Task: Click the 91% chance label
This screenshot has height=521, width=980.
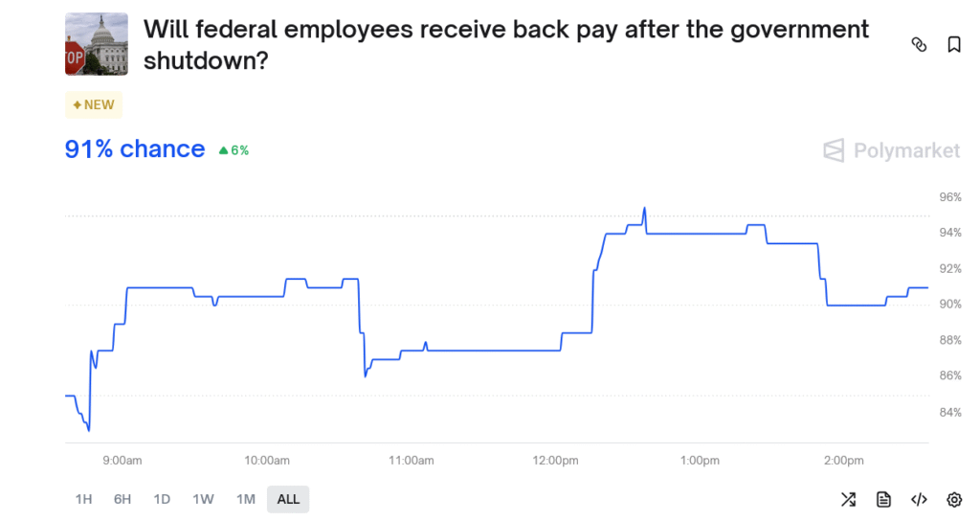Action: click(x=135, y=148)
